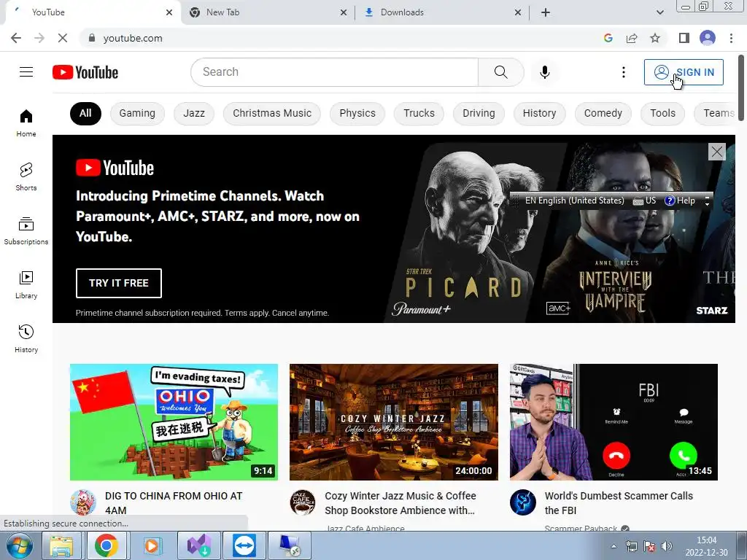Open Library from the sidebar

tap(26, 285)
